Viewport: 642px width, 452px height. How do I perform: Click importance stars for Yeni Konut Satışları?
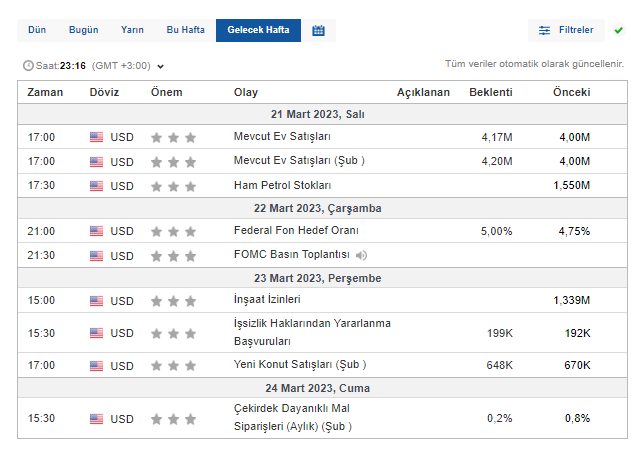[173, 366]
